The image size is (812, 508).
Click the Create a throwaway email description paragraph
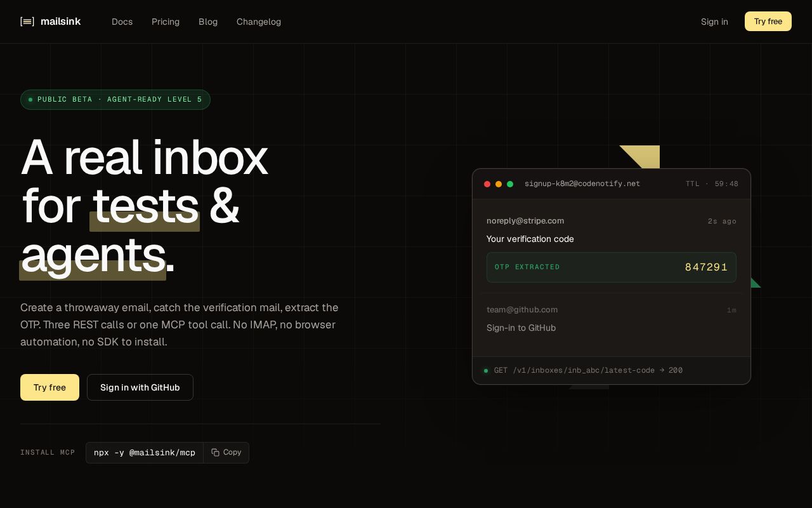click(x=180, y=324)
